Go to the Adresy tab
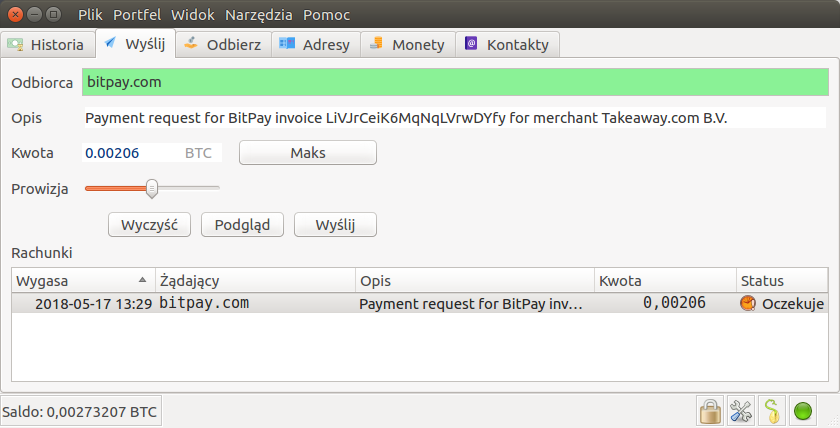This screenshot has width=840, height=428. 314,45
